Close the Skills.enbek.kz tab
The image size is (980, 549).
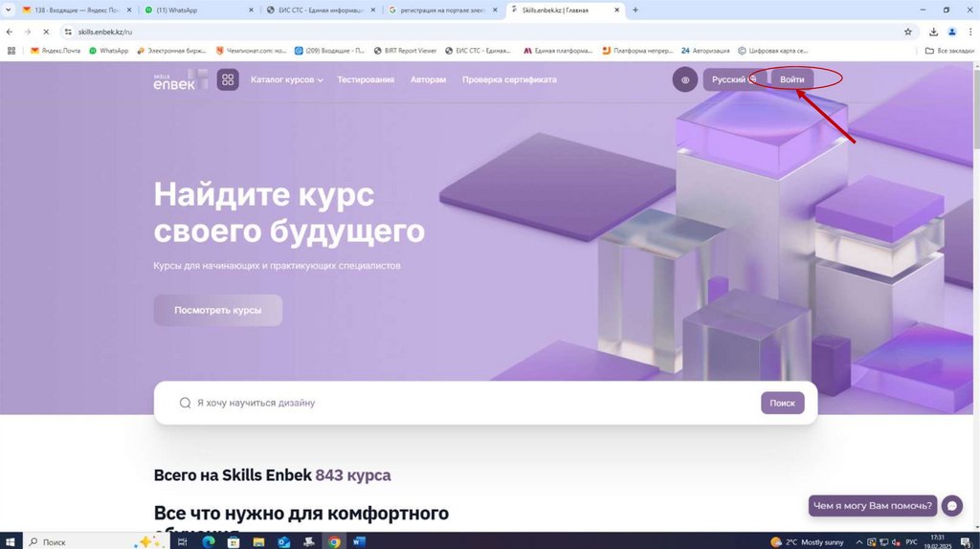616,10
